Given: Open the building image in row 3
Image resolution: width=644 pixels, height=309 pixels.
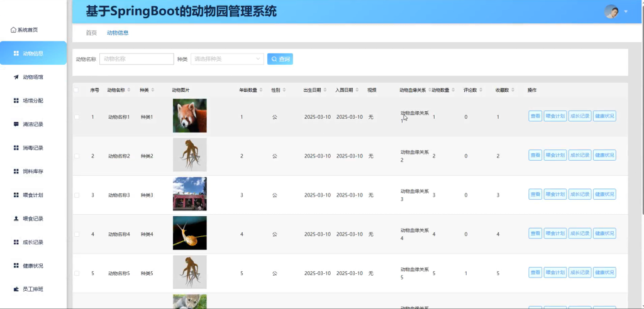Looking at the screenshot, I should pyautogui.click(x=190, y=193).
